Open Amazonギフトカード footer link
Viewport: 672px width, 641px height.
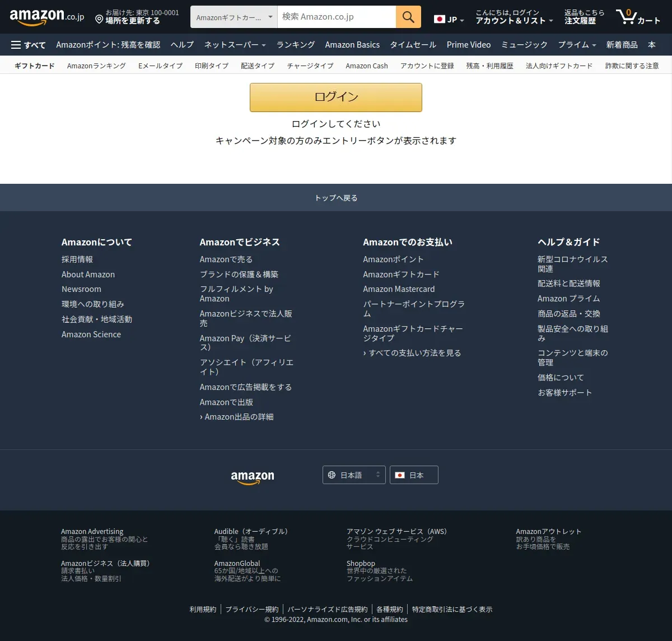tap(401, 275)
